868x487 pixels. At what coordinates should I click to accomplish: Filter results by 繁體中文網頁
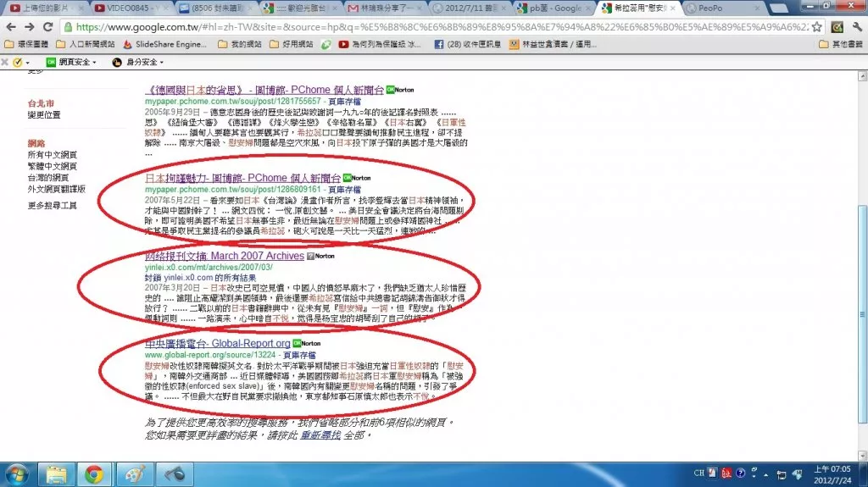[52, 166]
